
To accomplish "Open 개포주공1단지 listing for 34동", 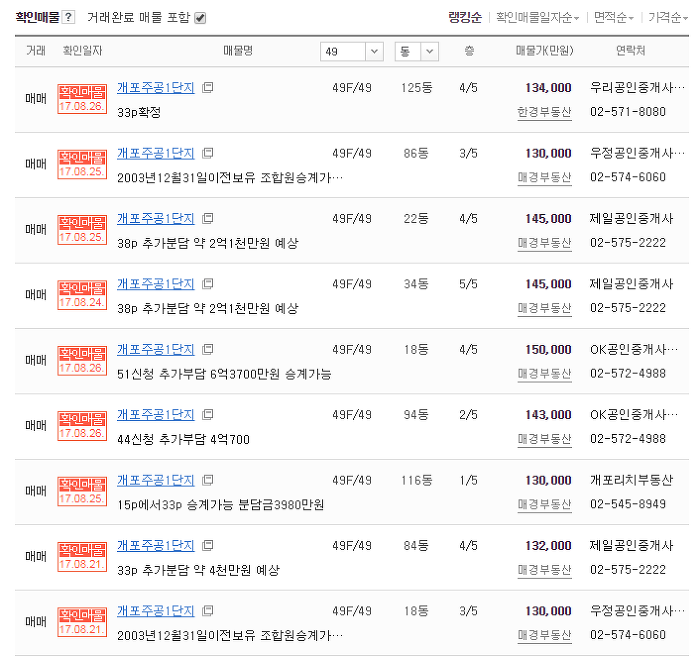I will 156,283.
